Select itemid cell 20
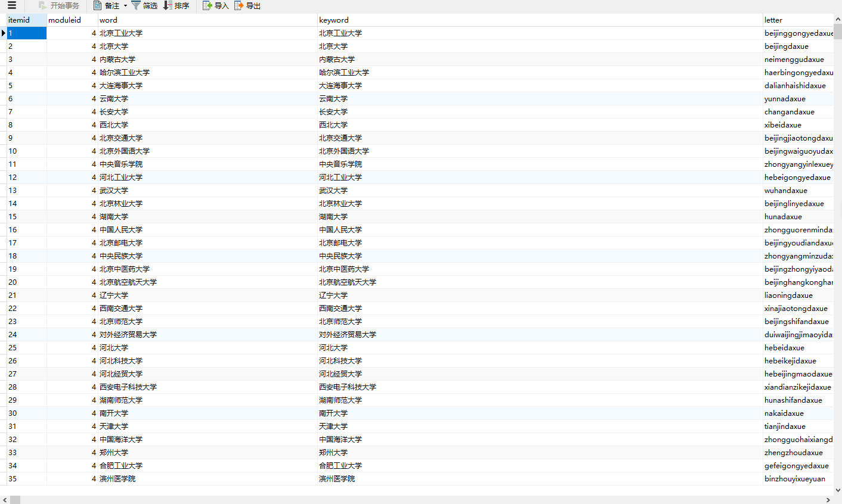Screen dimensions: 842x504 point(27,282)
